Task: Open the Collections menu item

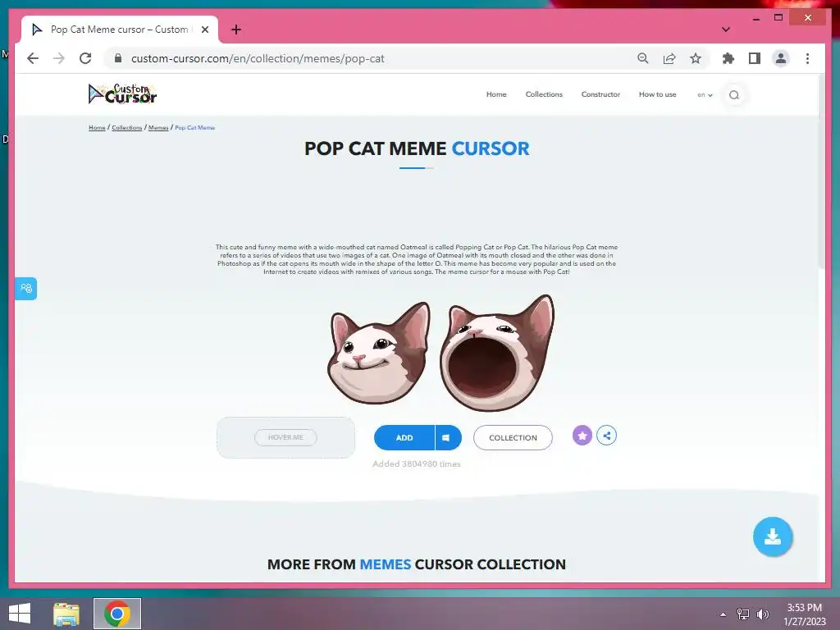Action: coord(544,94)
